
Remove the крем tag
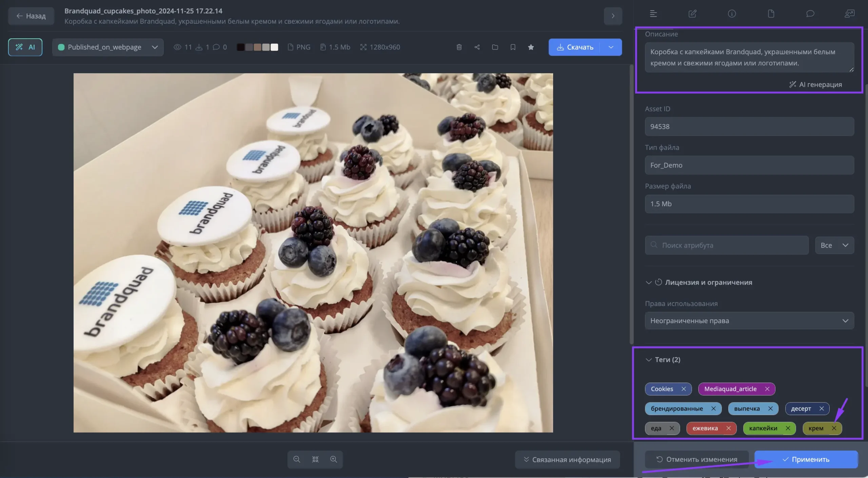click(834, 428)
